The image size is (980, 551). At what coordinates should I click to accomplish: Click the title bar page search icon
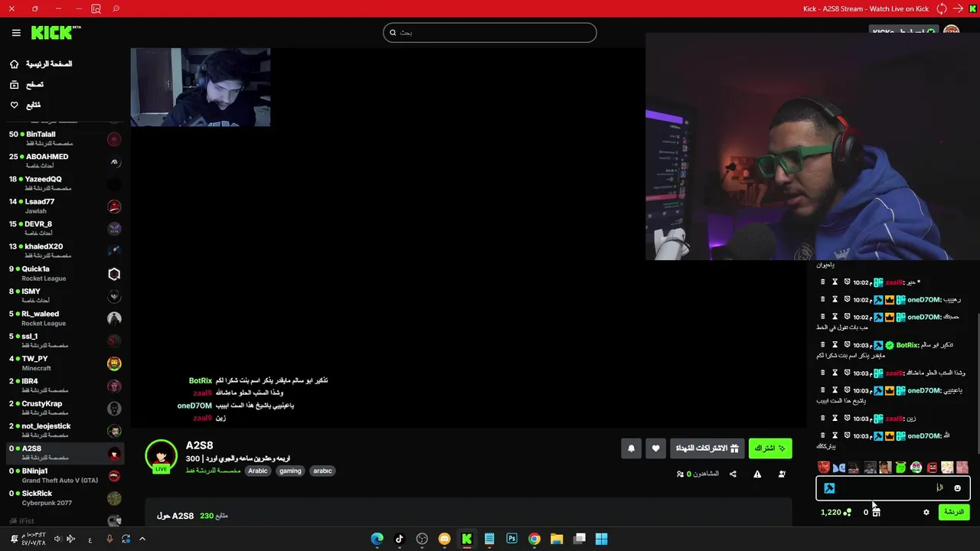coord(96,8)
